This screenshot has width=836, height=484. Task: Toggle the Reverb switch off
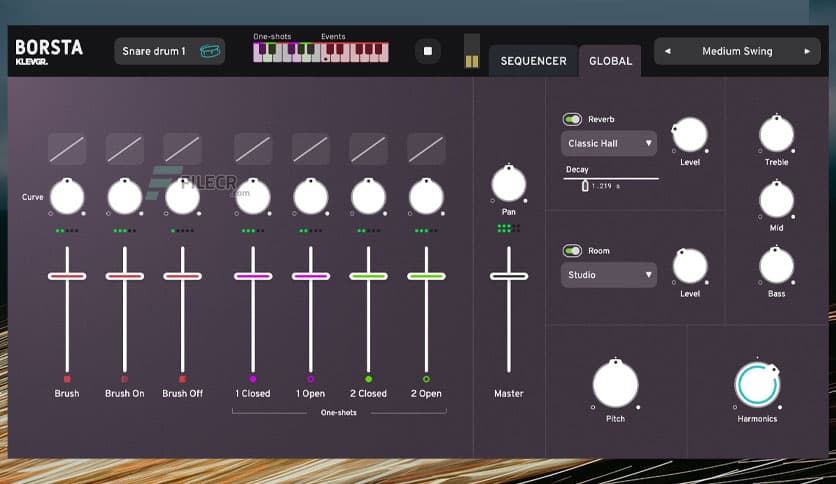(x=572, y=119)
